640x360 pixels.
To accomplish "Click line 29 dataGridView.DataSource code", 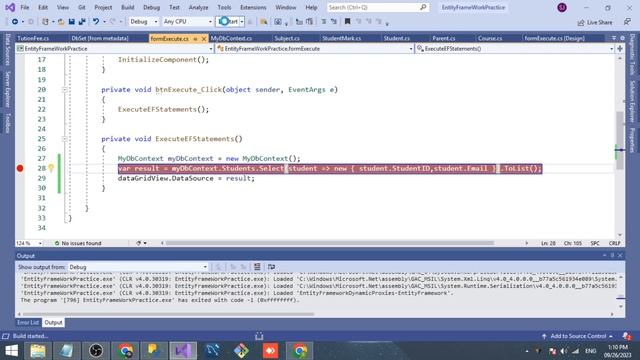I will pyautogui.click(x=186, y=178).
